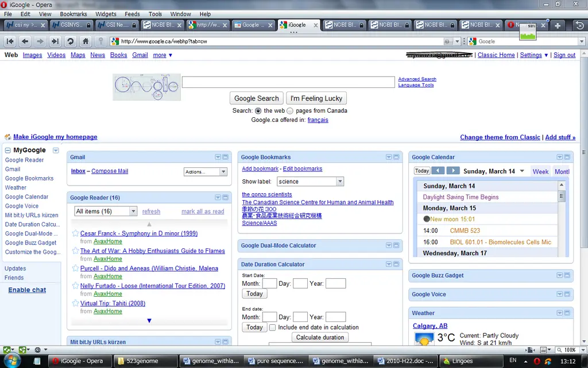This screenshot has height=368, width=588.
Task: Maximize the Weather gadget
Action: coord(567,313)
